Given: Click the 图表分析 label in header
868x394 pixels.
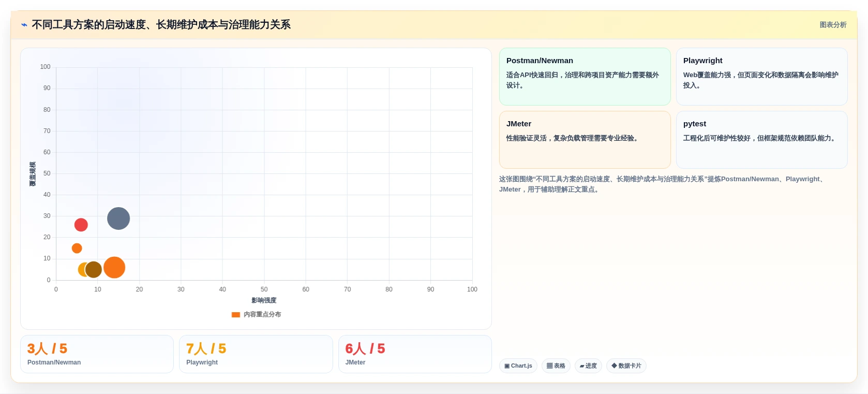Looking at the screenshot, I should tap(833, 25).
